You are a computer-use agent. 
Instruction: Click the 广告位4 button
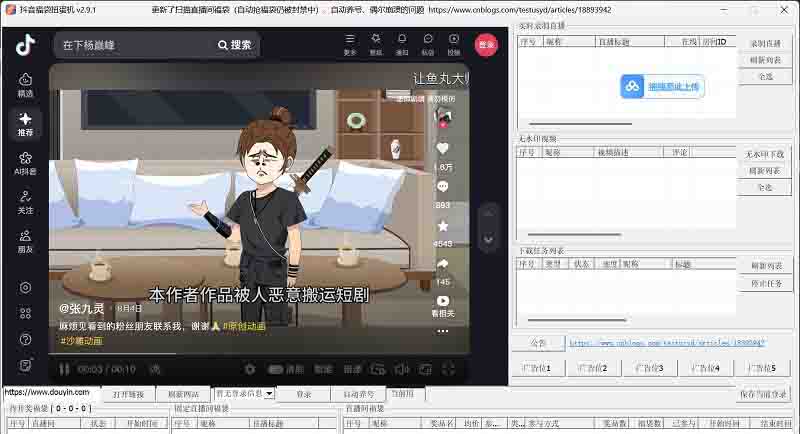click(x=705, y=368)
